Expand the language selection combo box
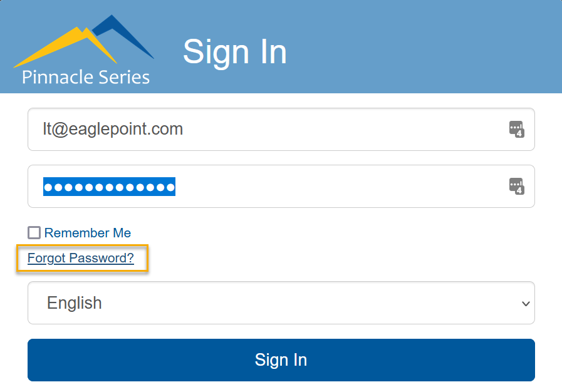 (x=281, y=302)
